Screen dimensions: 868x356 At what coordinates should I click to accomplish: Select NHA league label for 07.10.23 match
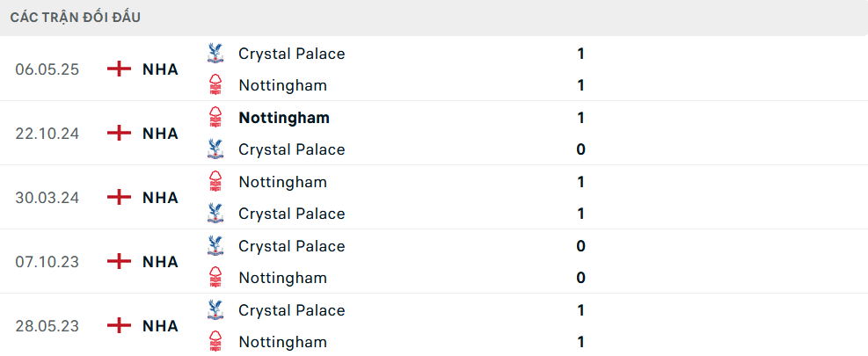pos(160,262)
